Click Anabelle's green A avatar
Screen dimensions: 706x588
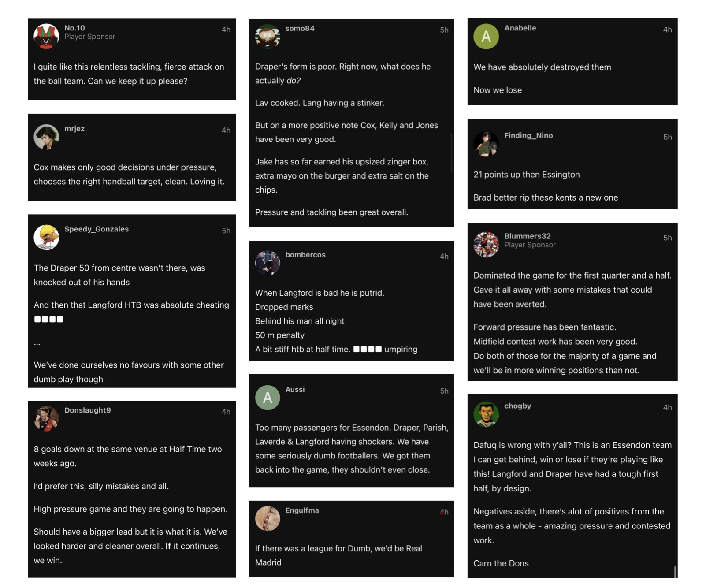coord(486,36)
